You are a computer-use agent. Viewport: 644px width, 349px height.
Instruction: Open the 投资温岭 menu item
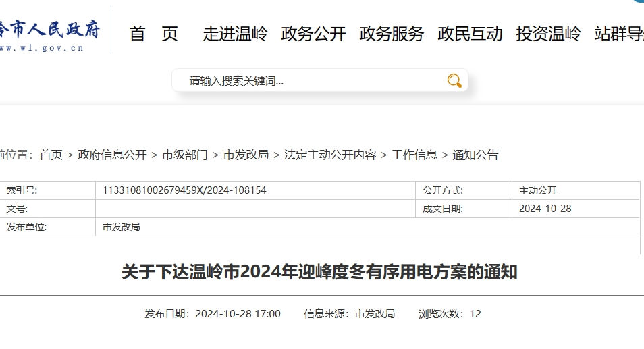[x=548, y=34]
